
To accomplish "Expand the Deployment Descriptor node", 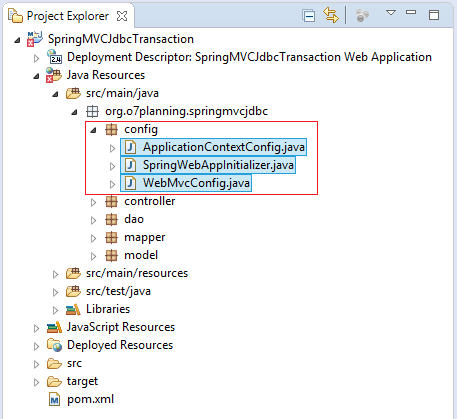I will tap(36, 59).
